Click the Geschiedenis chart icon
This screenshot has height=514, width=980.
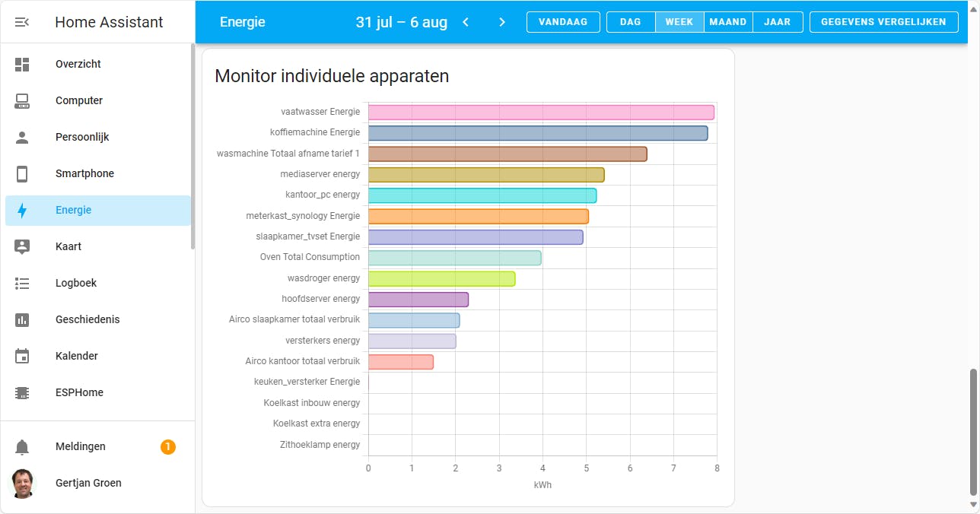[22, 320]
